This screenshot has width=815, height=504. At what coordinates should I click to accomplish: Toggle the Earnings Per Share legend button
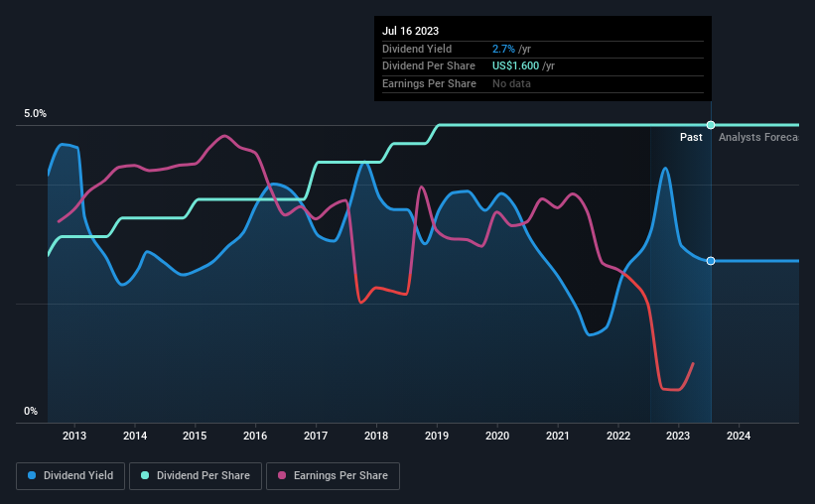333,476
